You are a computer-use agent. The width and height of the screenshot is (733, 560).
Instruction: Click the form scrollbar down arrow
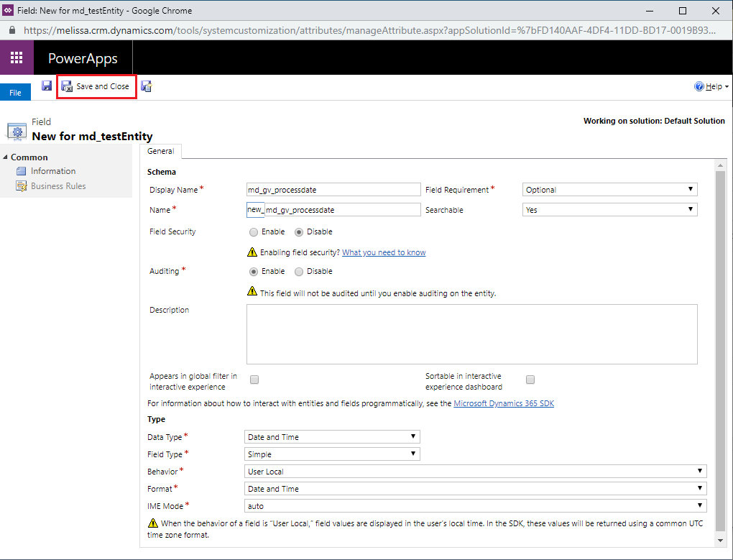(720, 541)
